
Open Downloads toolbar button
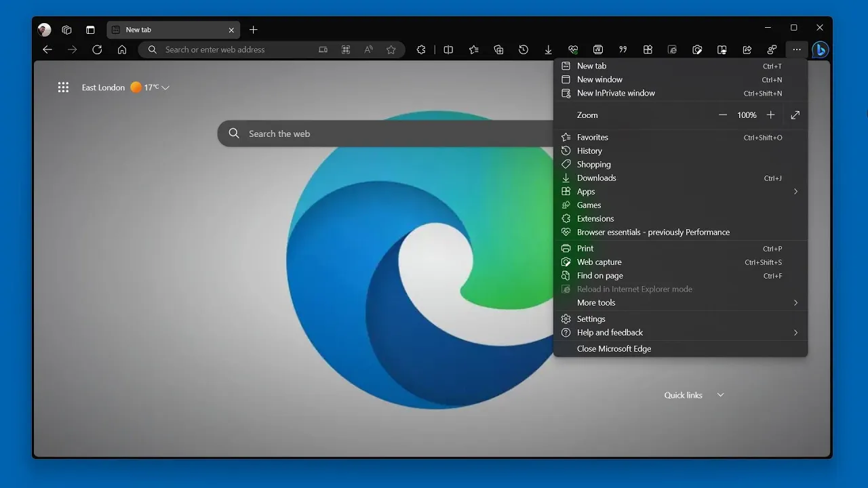click(548, 49)
